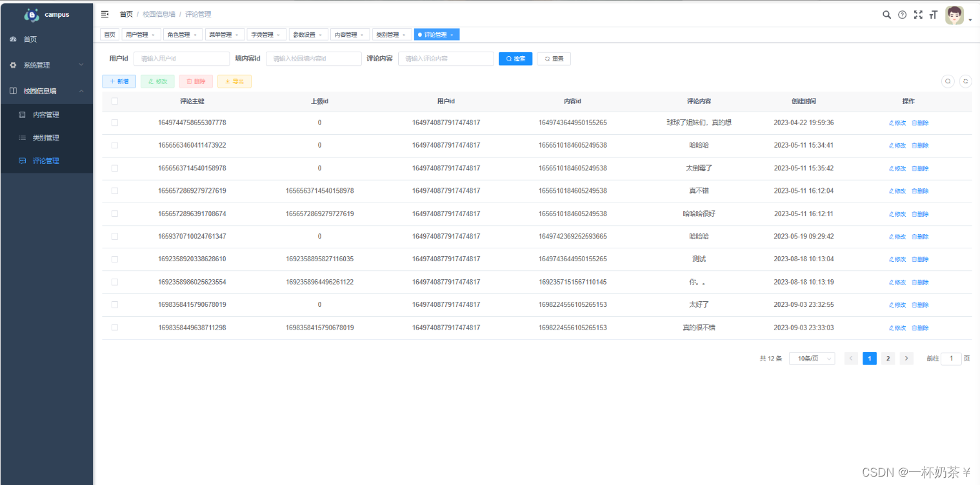The width and height of the screenshot is (980, 485).
Task: Open 首页 in the sidebar
Action: coord(46,39)
